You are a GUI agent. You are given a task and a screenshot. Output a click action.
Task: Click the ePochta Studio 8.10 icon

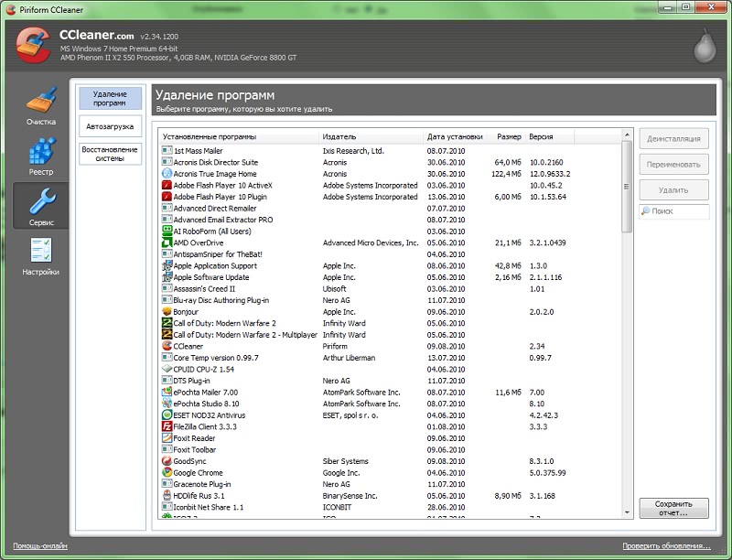click(x=167, y=404)
